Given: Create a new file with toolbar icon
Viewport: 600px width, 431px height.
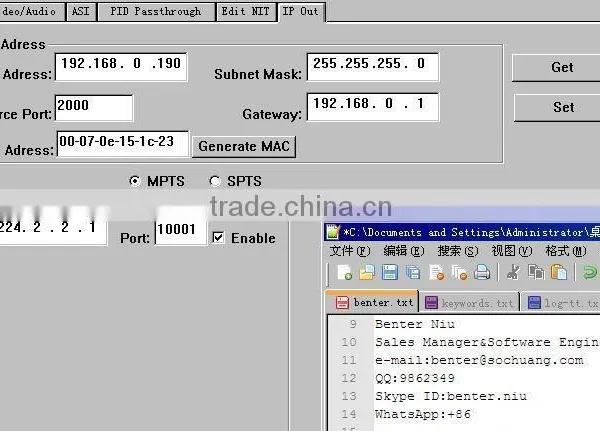Looking at the screenshot, I should (x=344, y=273).
